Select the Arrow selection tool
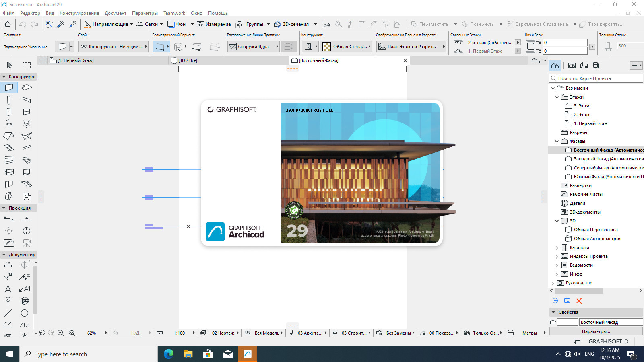644x362 pixels. [9, 65]
